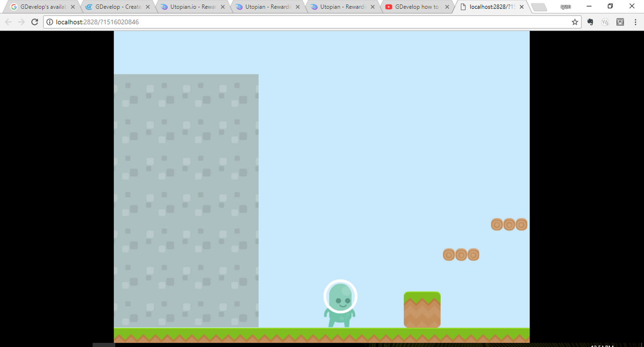Open Chrome's three-dot customize menu
The height and width of the screenshot is (347, 644).
click(635, 22)
